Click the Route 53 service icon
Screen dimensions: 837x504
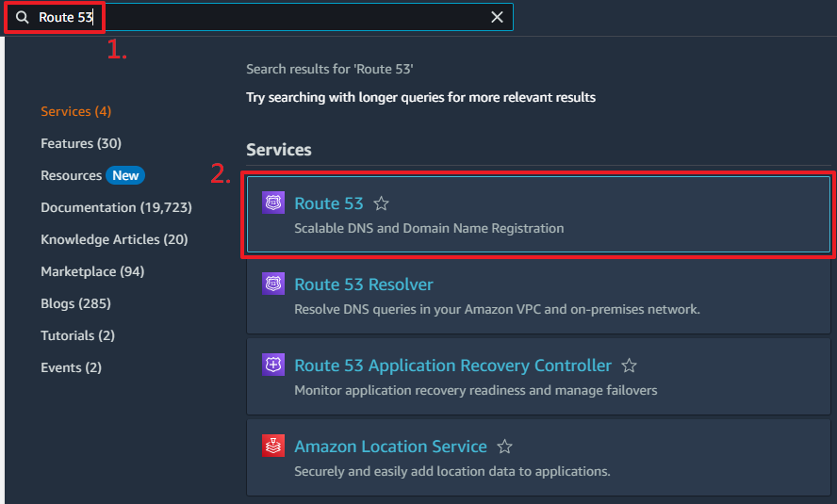273,203
